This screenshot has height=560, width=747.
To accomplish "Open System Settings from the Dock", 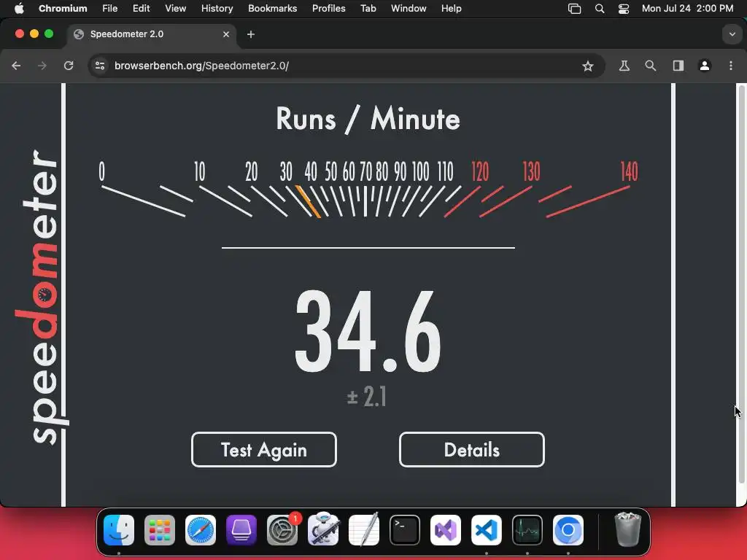I will coord(282,530).
